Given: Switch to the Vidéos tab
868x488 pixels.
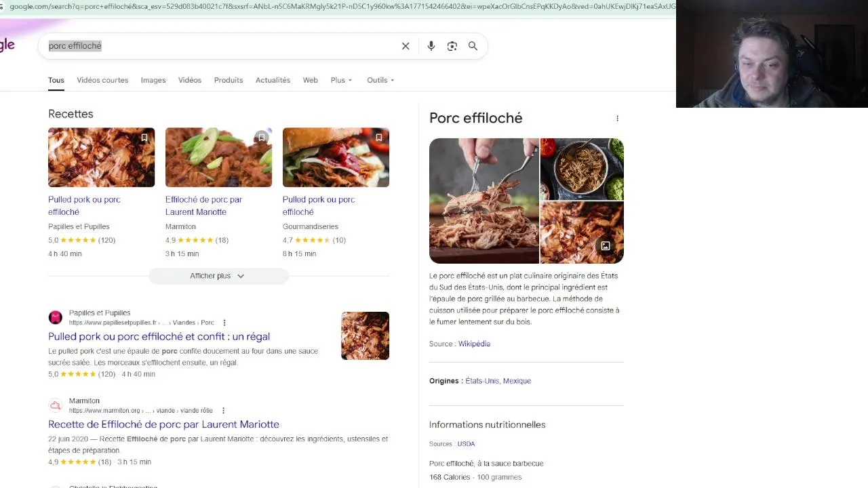Looking at the screenshot, I should [x=190, y=80].
